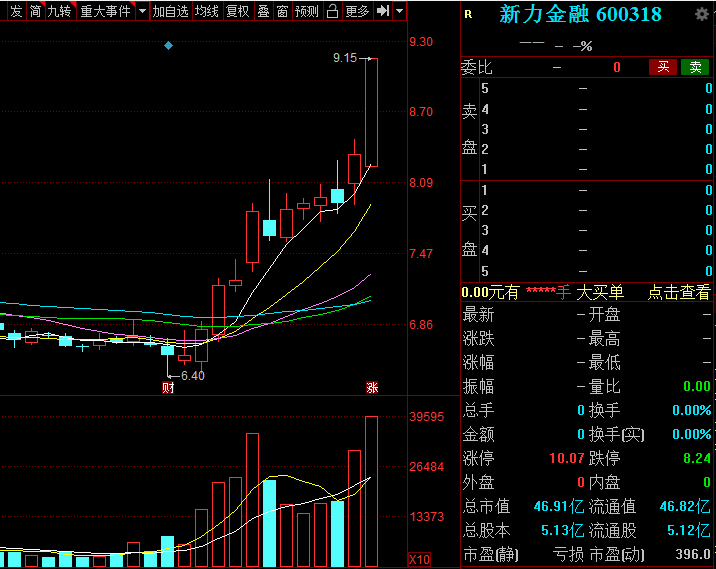The width and height of the screenshot is (716, 569).
Task: Toggle 叠 overlay mode
Action: (263, 11)
